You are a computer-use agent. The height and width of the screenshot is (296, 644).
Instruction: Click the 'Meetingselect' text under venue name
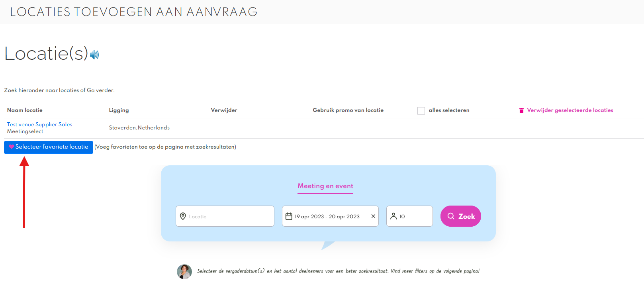(25, 131)
